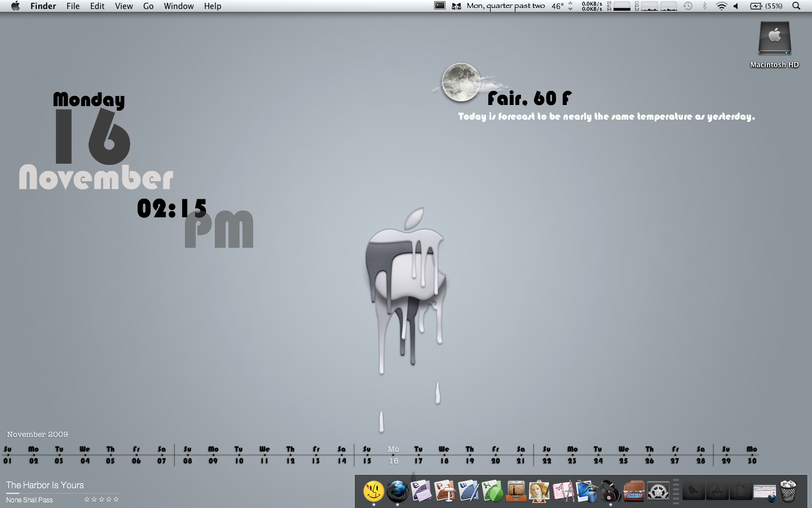
Task: Open the Apple menu
Action: pos(15,6)
